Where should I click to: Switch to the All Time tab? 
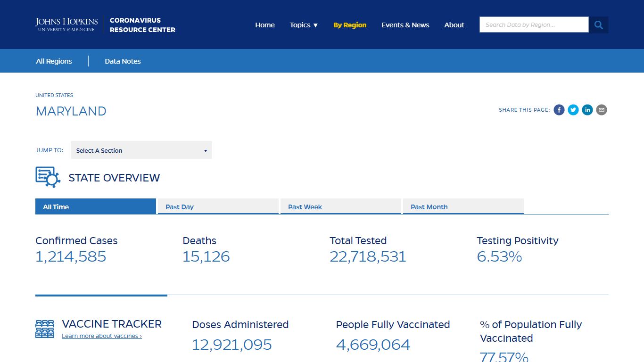tap(96, 206)
